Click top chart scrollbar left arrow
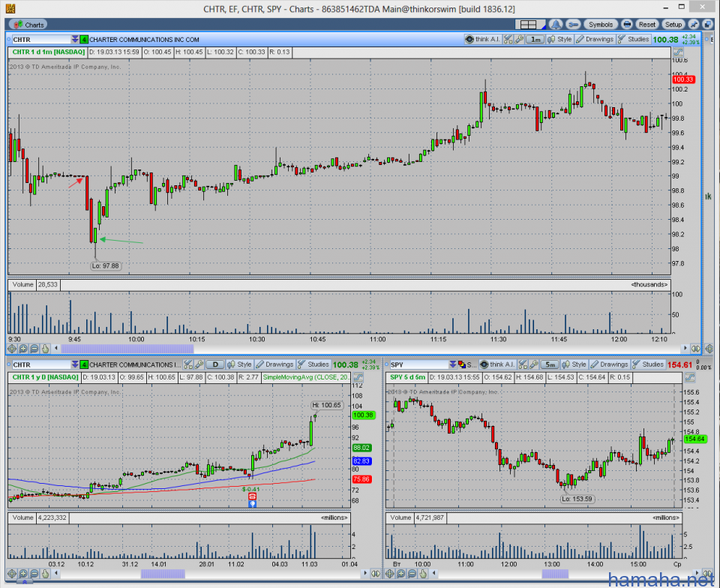Screen dimensions: 720x588 (x=56, y=349)
